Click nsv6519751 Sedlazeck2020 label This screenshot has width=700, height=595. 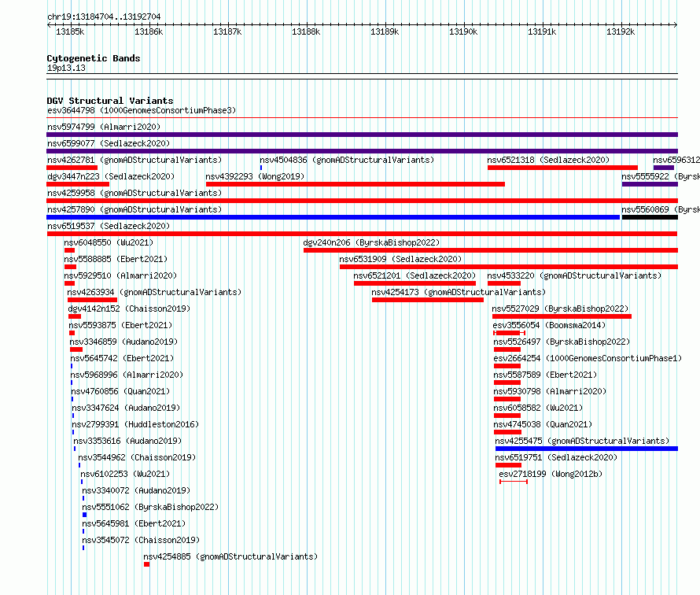(x=556, y=457)
